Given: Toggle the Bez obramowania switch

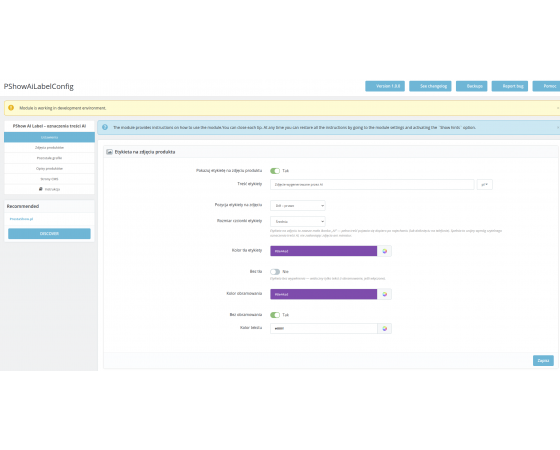Looking at the screenshot, I should tap(275, 315).
